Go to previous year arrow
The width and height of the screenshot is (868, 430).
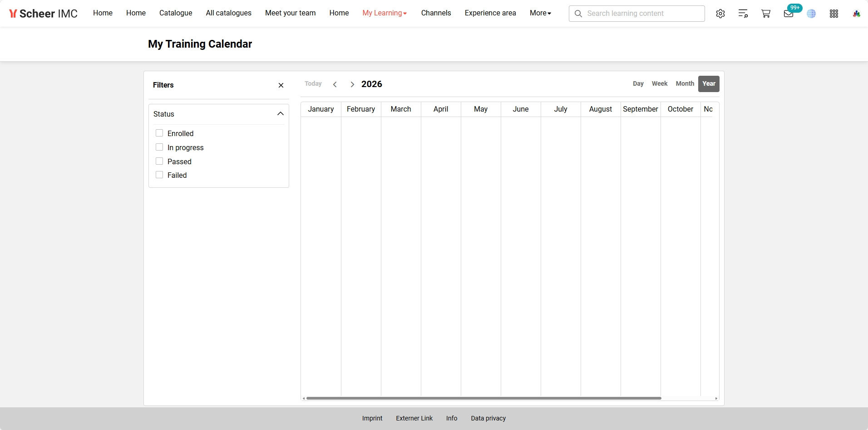coord(335,84)
